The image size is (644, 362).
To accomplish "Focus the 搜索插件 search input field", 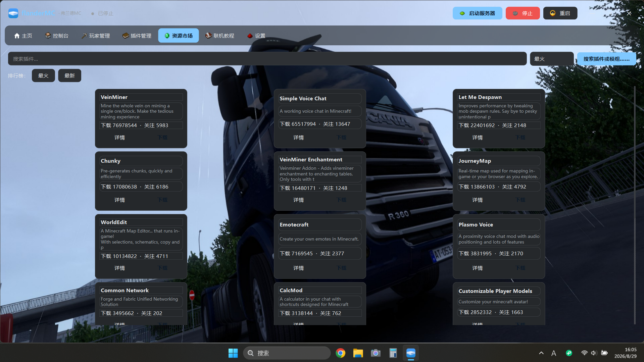I will [x=267, y=59].
